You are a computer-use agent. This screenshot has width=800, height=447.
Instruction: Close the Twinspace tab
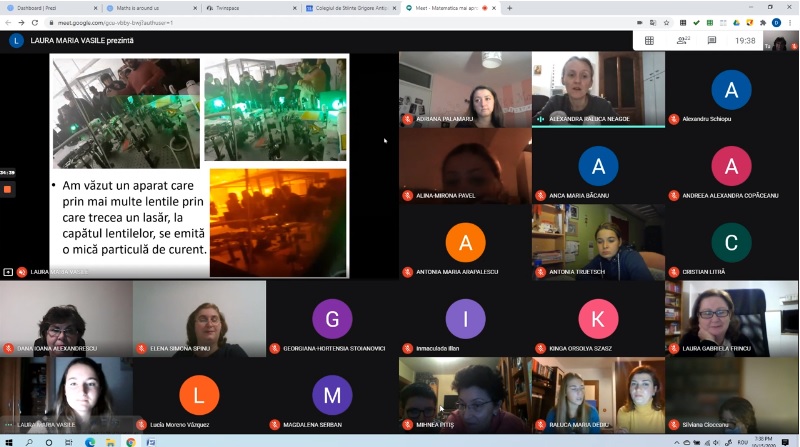click(x=294, y=8)
